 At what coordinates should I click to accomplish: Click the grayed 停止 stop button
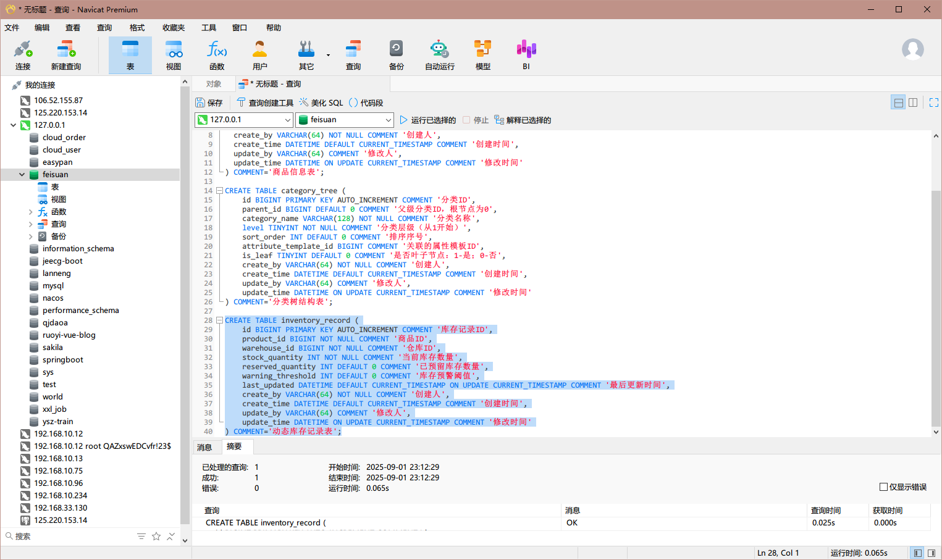(x=476, y=120)
